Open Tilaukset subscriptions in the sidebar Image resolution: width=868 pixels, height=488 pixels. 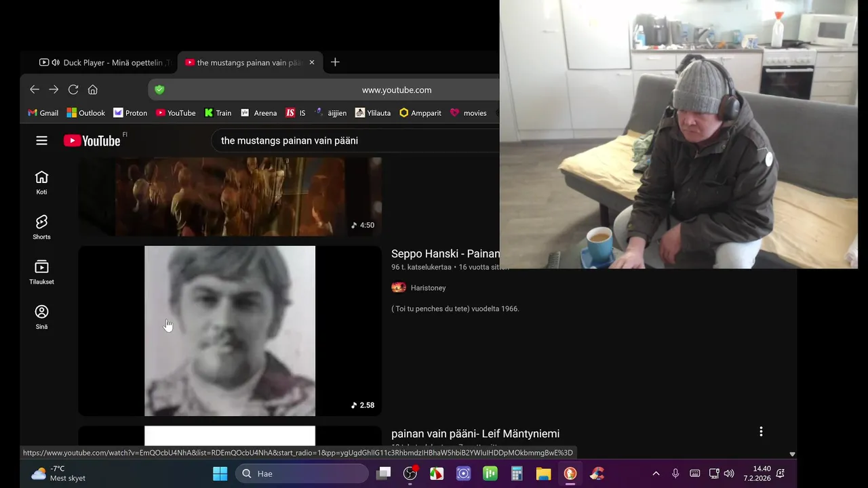tap(41, 272)
